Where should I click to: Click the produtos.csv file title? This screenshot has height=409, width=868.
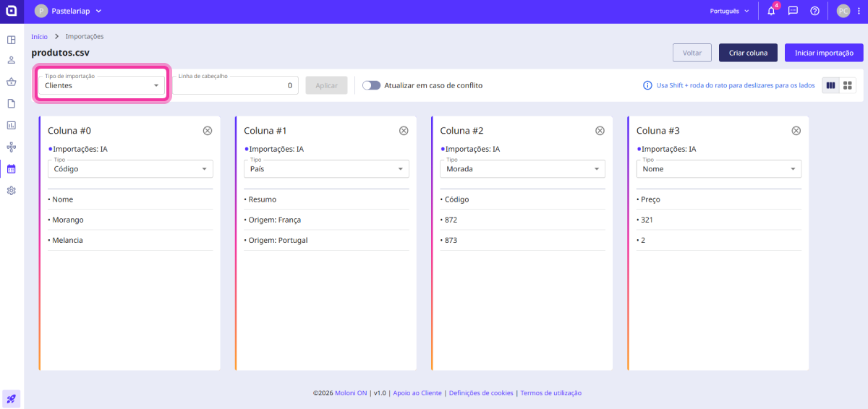(x=61, y=53)
